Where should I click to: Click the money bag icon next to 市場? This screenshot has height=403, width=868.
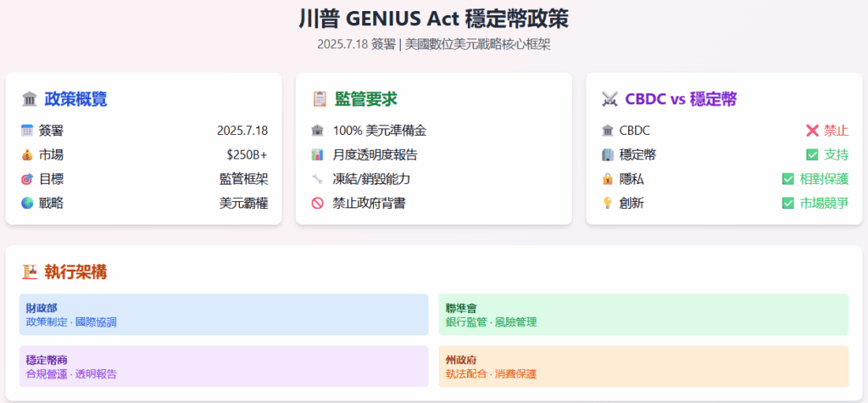(x=27, y=155)
